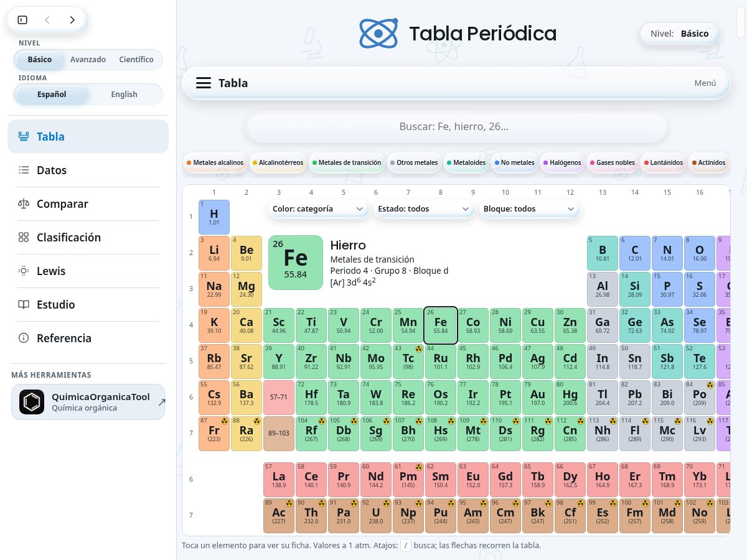Click the radioactive icon on Tc cell

tap(418, 348)
